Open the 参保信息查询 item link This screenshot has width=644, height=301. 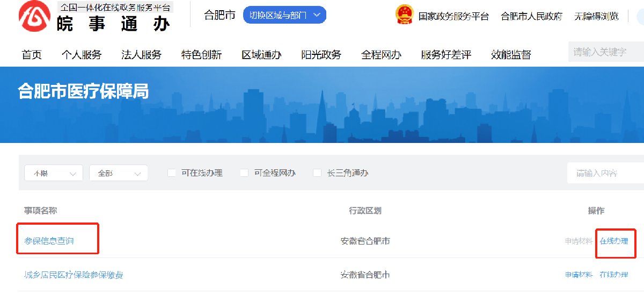pyautogui.click(x=49, y=241)
